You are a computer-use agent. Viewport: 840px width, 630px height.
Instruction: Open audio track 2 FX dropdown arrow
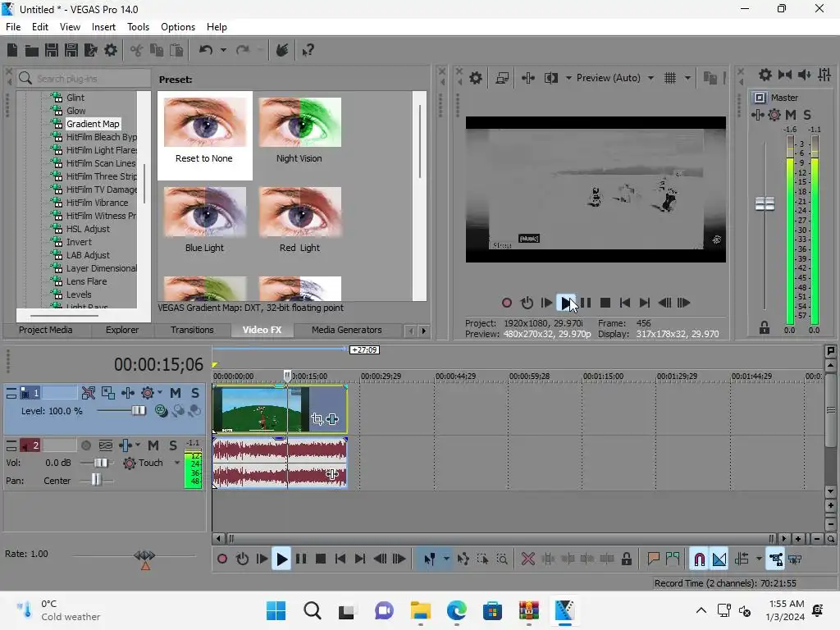point(138,445)
